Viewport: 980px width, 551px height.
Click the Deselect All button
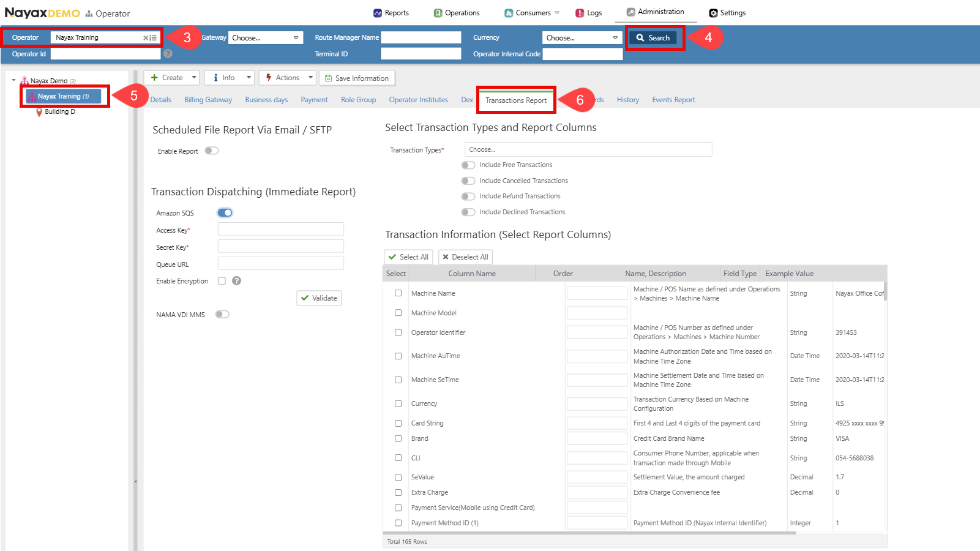coord(465,257)
